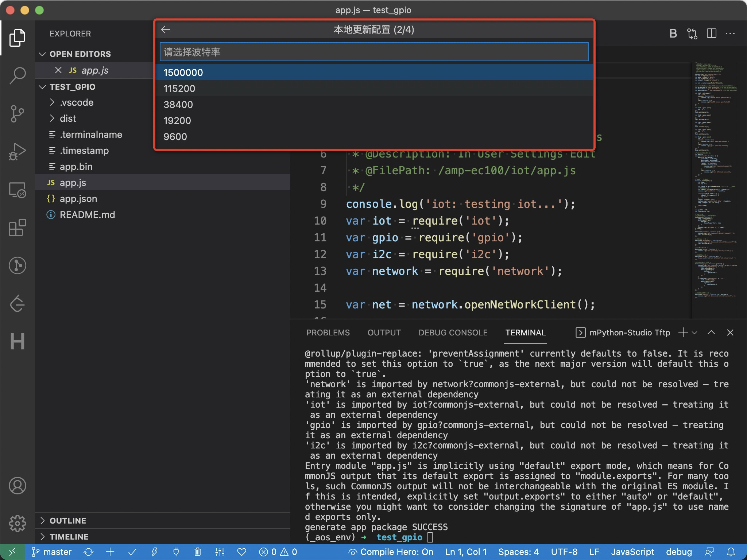Click the remote window indicator in status bar
The height and width of the screenshot is (560, 747).
(x=12, y=552)
